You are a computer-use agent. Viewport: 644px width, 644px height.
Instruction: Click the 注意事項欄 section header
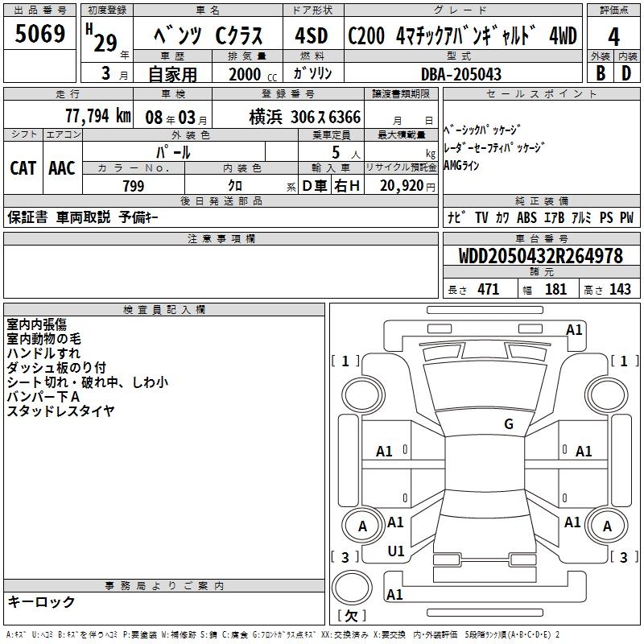tap(221, 238)
